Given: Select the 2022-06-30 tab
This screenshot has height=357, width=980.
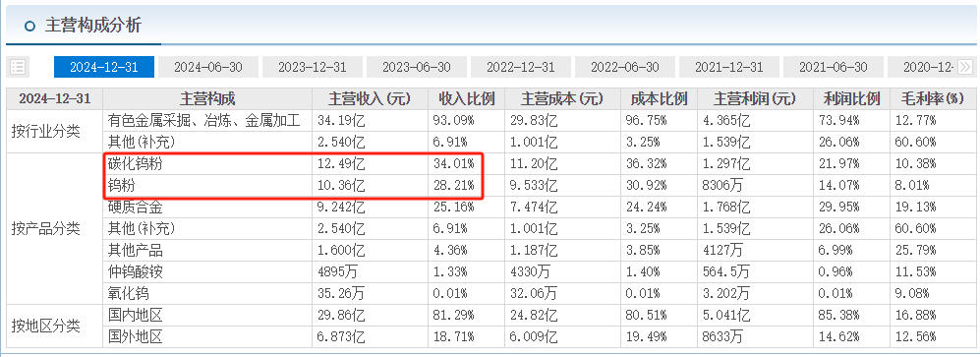Looking at the screenshot, I should point(625,67).
